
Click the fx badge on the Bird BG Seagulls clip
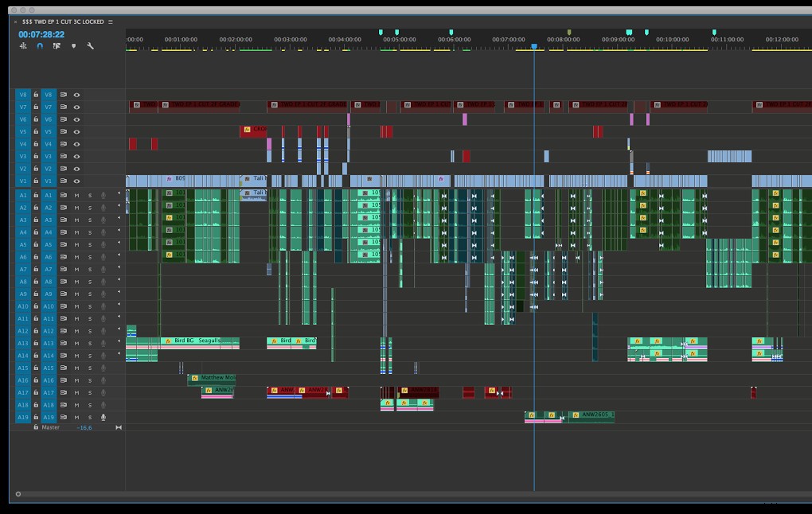pos(168,341)
